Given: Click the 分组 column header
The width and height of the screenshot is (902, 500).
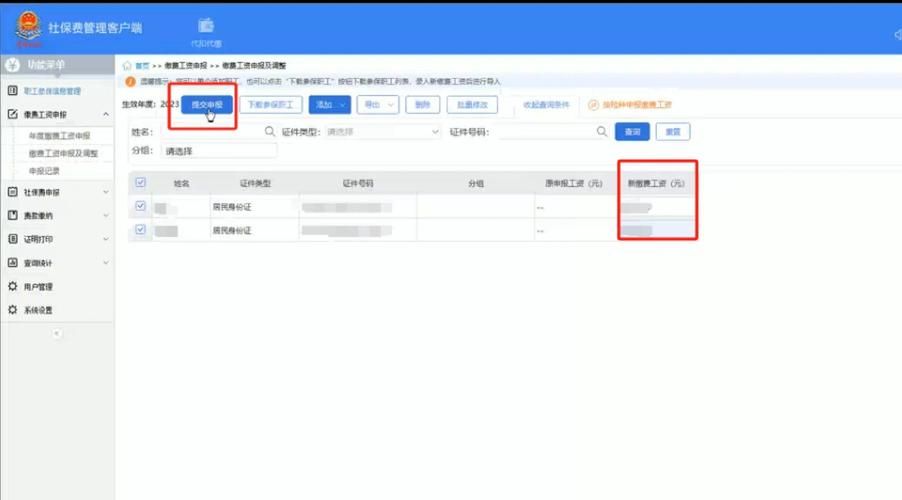Looking at the screenshot, I should (476, 184).
